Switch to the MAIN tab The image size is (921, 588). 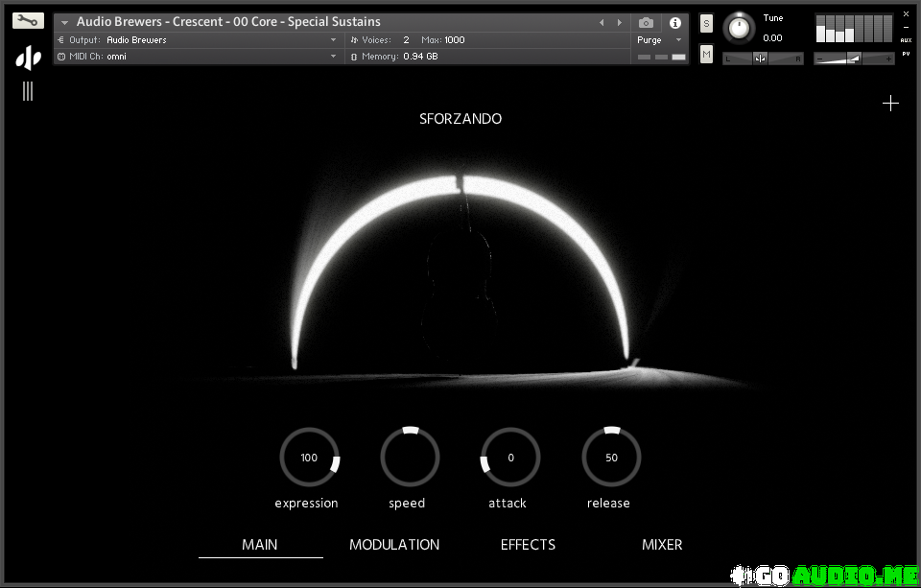(260, 545)
